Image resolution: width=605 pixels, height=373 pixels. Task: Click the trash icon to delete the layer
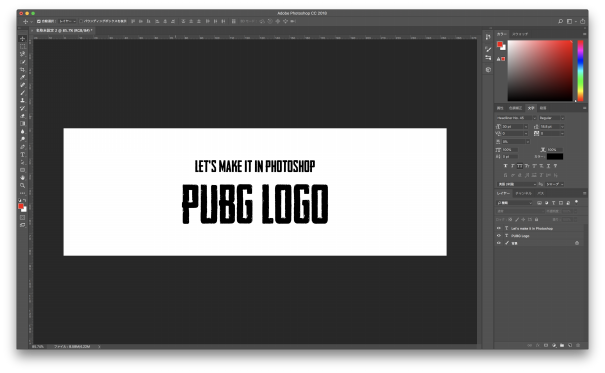578,345
